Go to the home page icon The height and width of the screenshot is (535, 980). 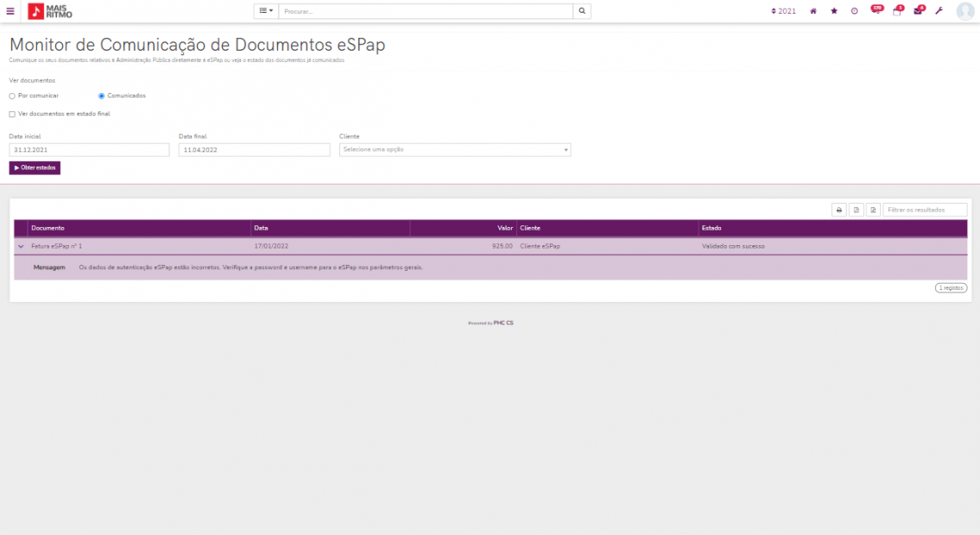[x=813, y=11]
